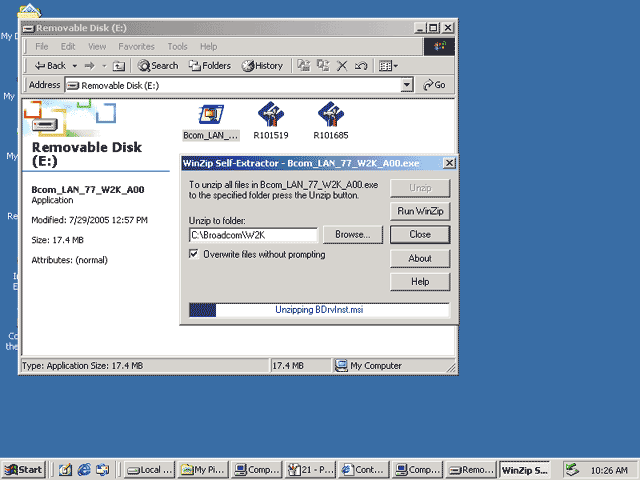
Task: Toggle Overwrite files without prompting checkbox
Action: [194, 254]
